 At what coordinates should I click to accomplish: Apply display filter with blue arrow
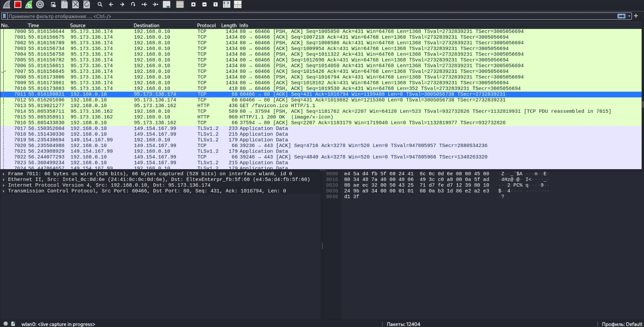coord(621,16)
